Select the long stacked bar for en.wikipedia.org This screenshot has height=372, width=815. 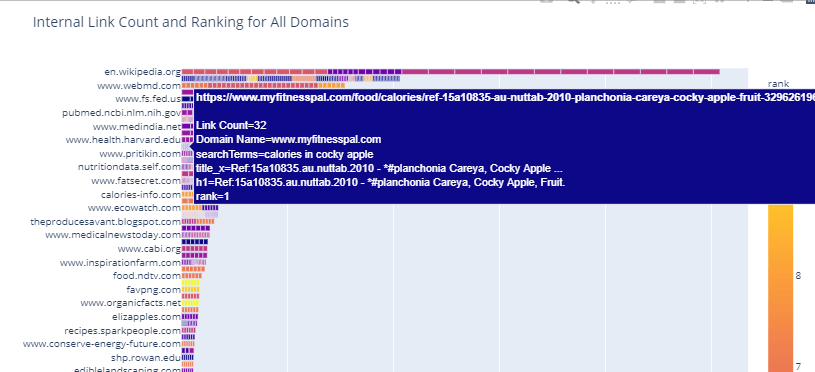pyautogui.click(x=450, y=71)
